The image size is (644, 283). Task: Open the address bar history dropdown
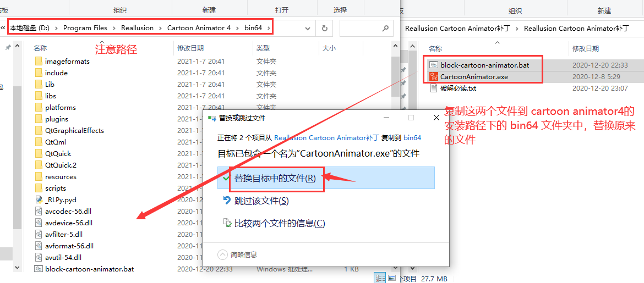(308, 29)
